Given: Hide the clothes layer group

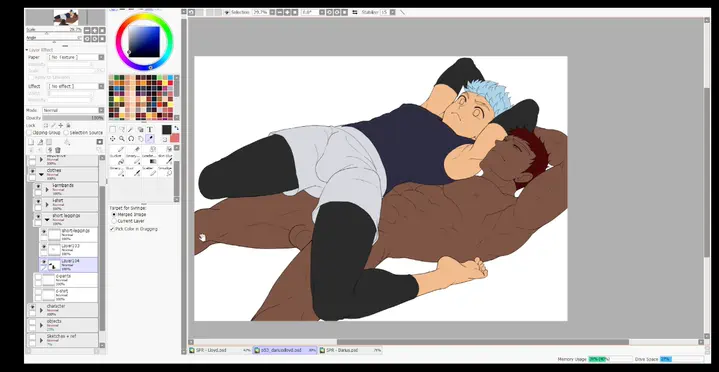Looking at the screenshot, I should coord(32,172).
